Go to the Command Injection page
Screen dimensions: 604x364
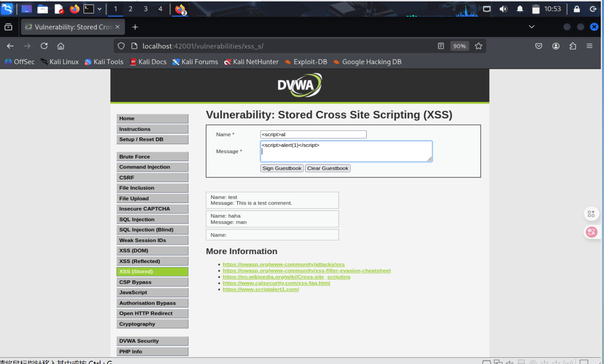tap(152, 167)
